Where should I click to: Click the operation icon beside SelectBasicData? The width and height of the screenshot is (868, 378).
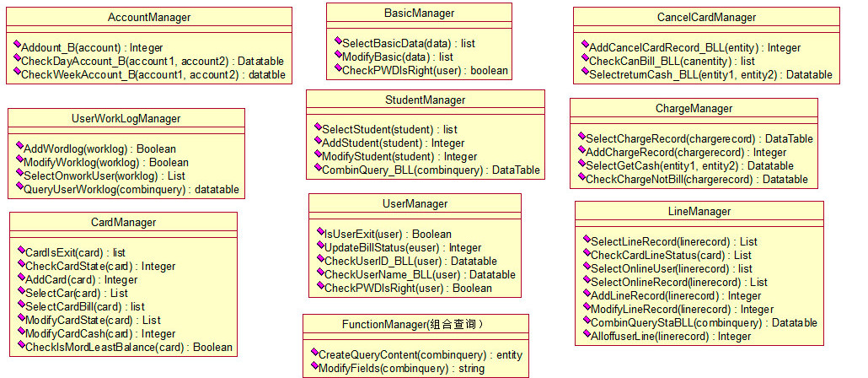tap(338, 41)
